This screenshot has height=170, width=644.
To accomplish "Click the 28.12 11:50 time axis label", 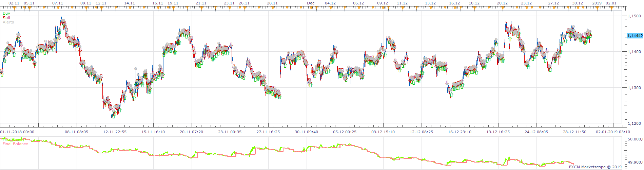I will 575,132.
